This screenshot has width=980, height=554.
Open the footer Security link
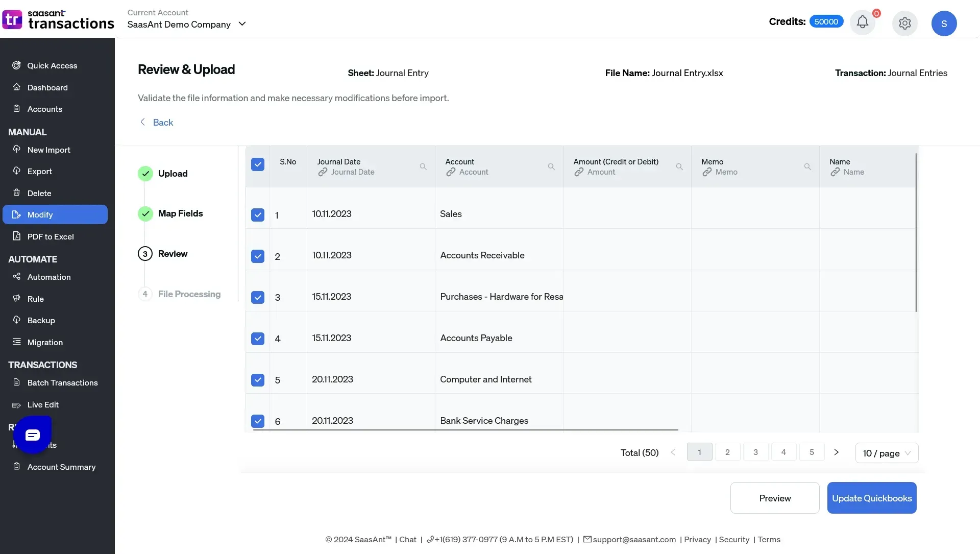point(734,539)
